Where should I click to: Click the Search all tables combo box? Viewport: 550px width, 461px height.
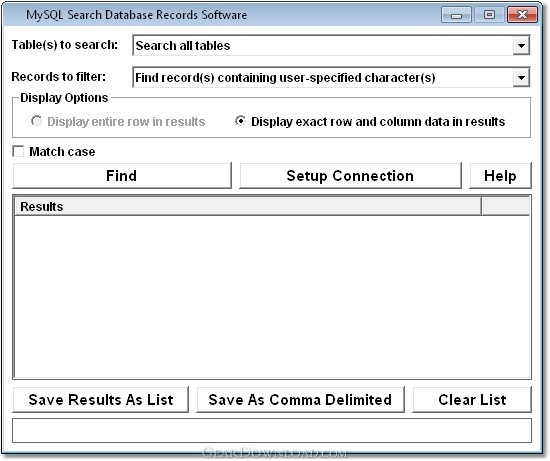coord(331,45)
